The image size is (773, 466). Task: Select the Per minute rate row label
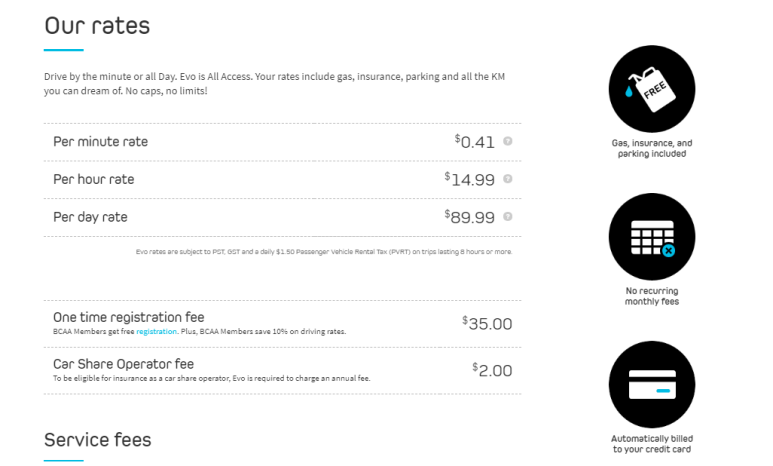[101, 142]
